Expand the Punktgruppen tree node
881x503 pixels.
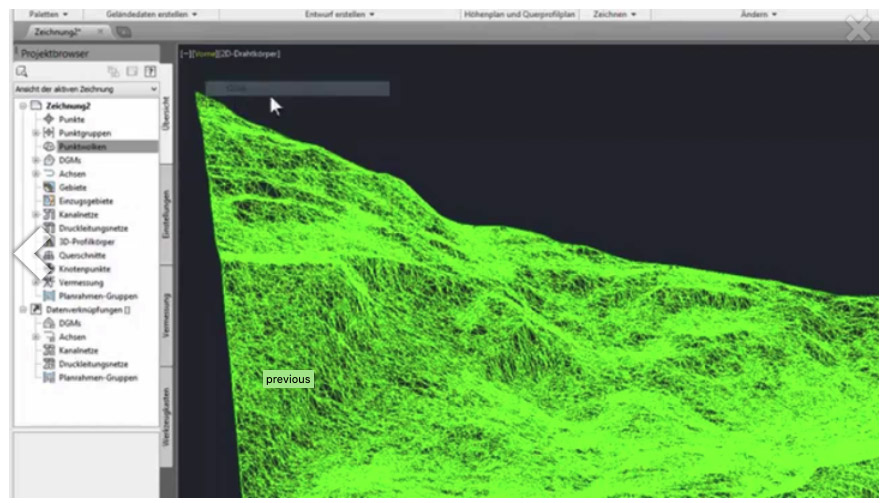[x=36, y=133]
